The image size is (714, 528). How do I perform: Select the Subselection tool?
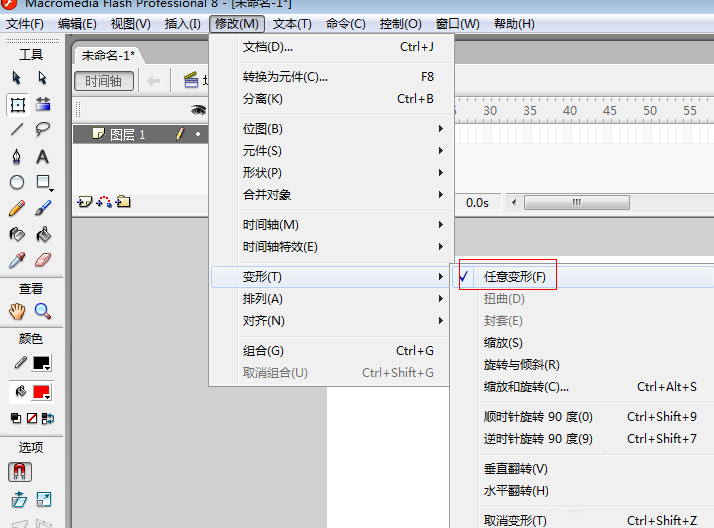pos(42,78)
